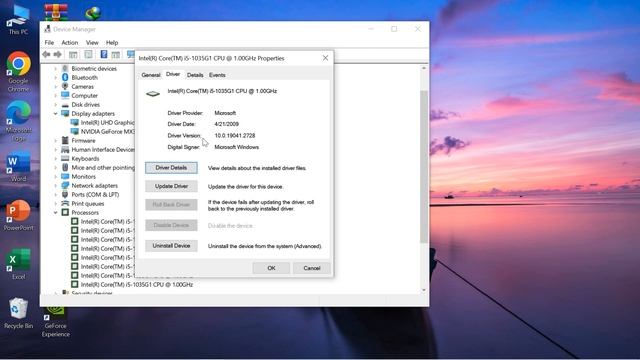Click the Action pane toolbar icon right of Help

pyautogui.click(x=116, y=54)
